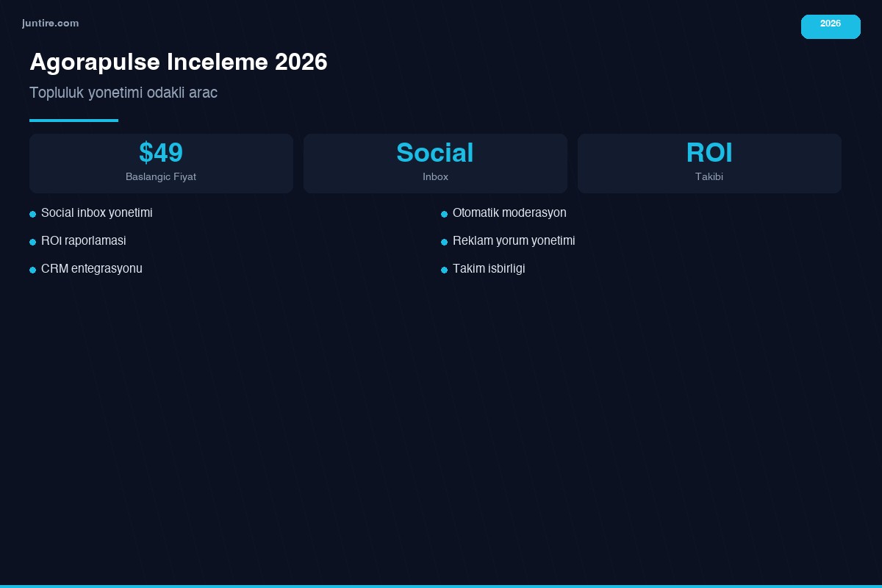Select the Topluluk yonetimi odakli arac subtitle
The image size is (882, 588).
[123, 93]
